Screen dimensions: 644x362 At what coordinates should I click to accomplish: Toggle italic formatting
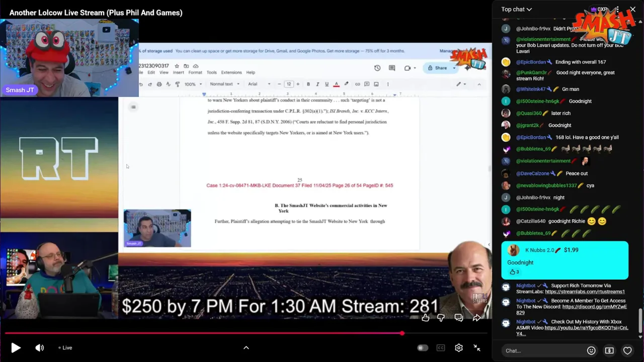(x=317, y=84)
